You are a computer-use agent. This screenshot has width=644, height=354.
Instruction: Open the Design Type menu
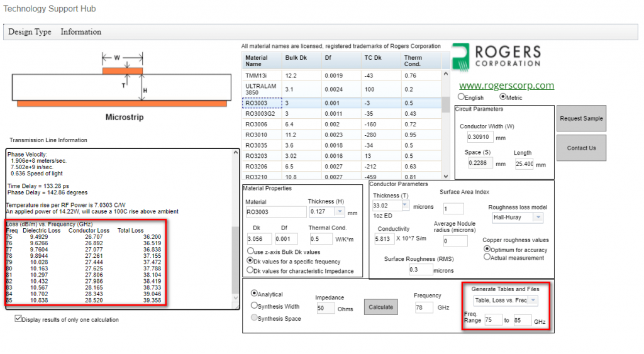[30, 31]
